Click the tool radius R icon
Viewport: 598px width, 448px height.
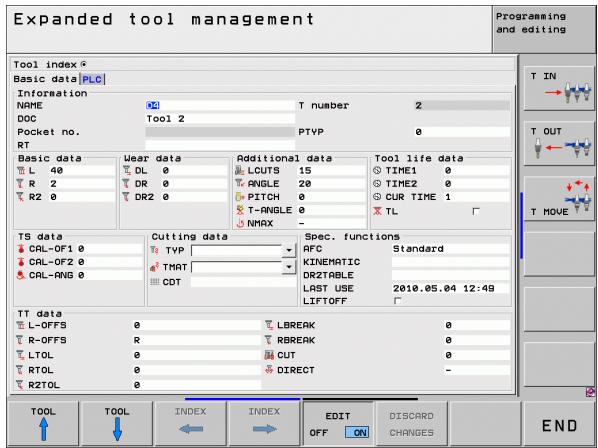click(x=20, y=184)
